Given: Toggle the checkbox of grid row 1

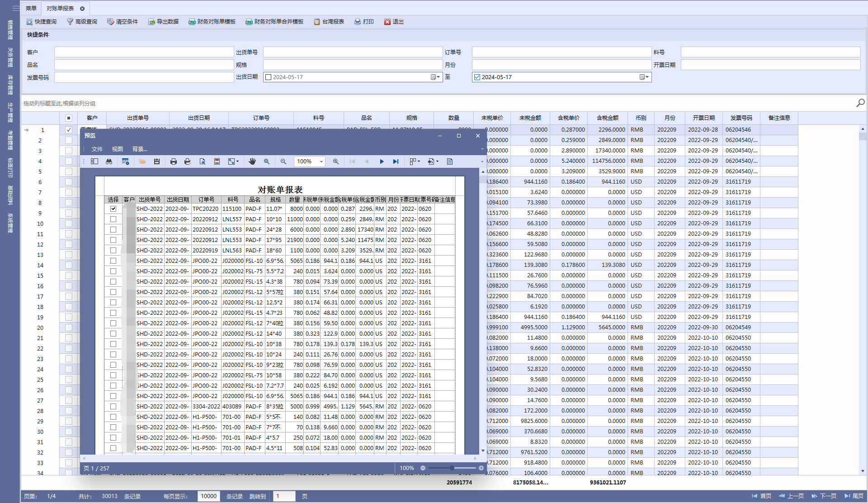Looking at the screenshot, I should [x=69, y=130].
